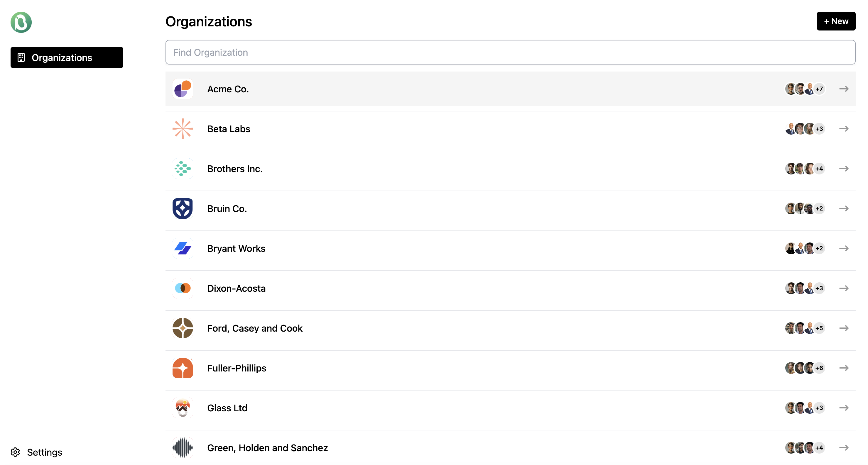Click the +3 members badge on Glass Ltd
Image resolution: width=868 pixels, height=465 pixels.
pos(819,408)
